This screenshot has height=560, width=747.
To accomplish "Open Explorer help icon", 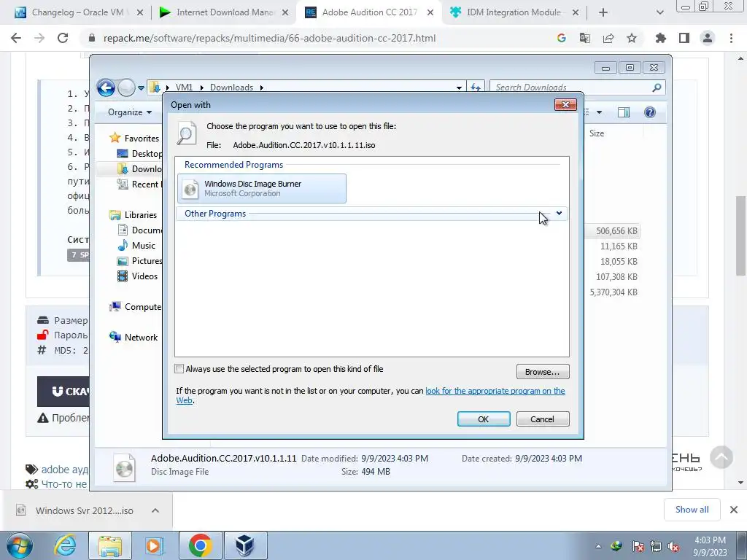I will tap(650, 112).
